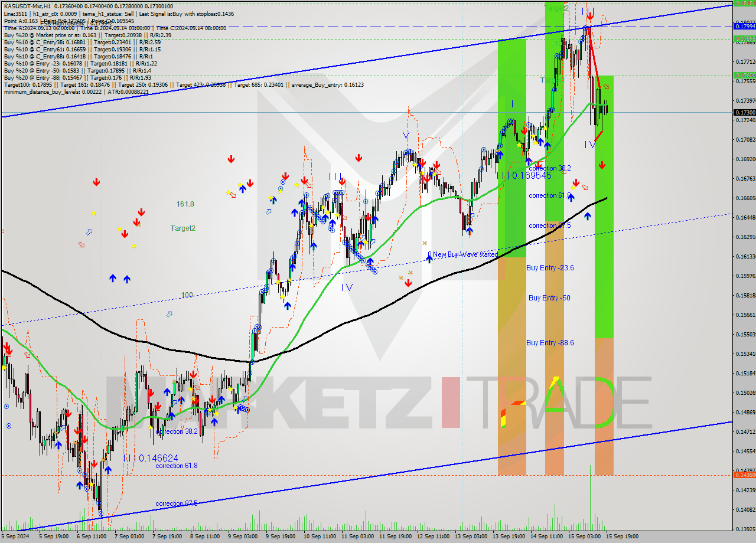Image resolution: width=756 pixels, height=543 pixels.
Task: Click the 'Buy %20 @ Entry -50' line
Action: (x=77, y=70)
